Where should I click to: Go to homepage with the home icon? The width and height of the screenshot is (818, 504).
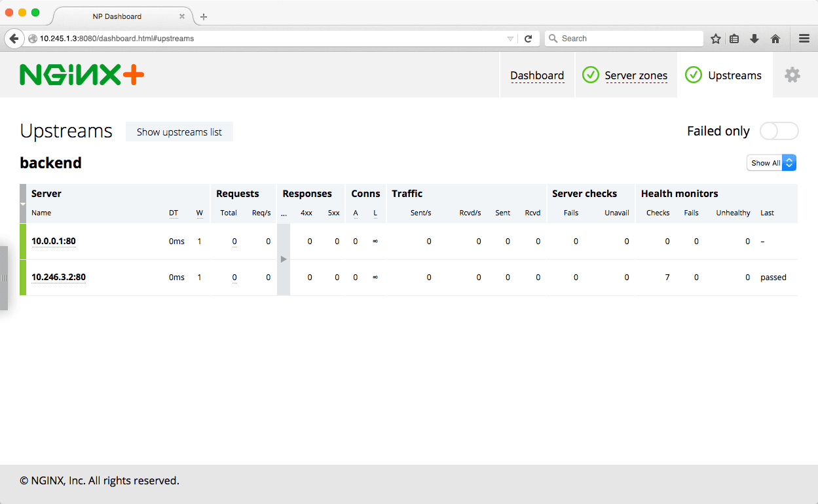[x=775, y=38]
